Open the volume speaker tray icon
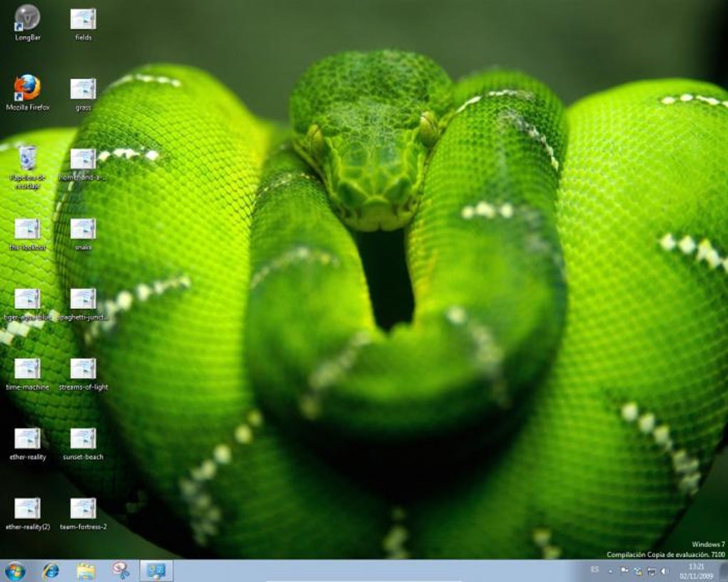728x582 pixels. click(x=665, y=571)
